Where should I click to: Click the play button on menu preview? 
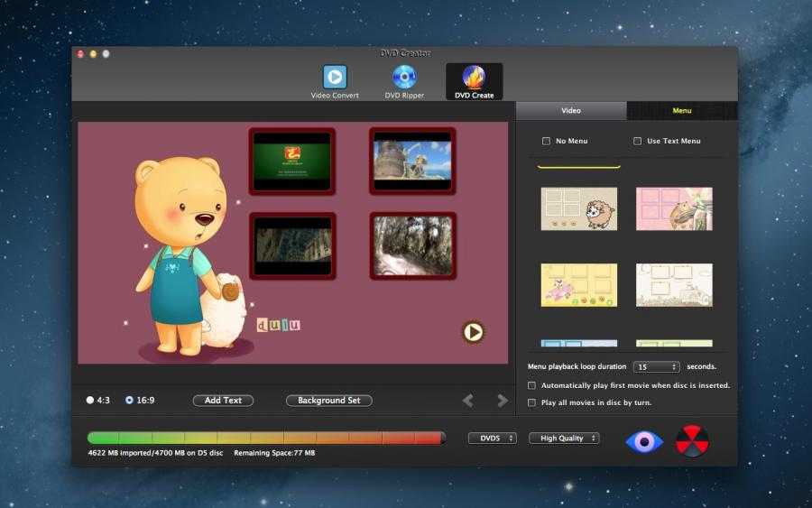[x=473, y=332]
